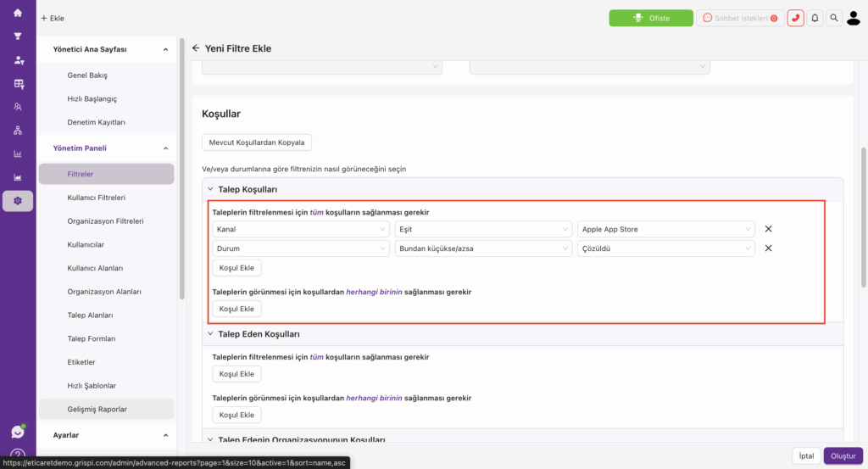
Task: Open the chat bubble icon in the sidebar
Action: point(18,432)
